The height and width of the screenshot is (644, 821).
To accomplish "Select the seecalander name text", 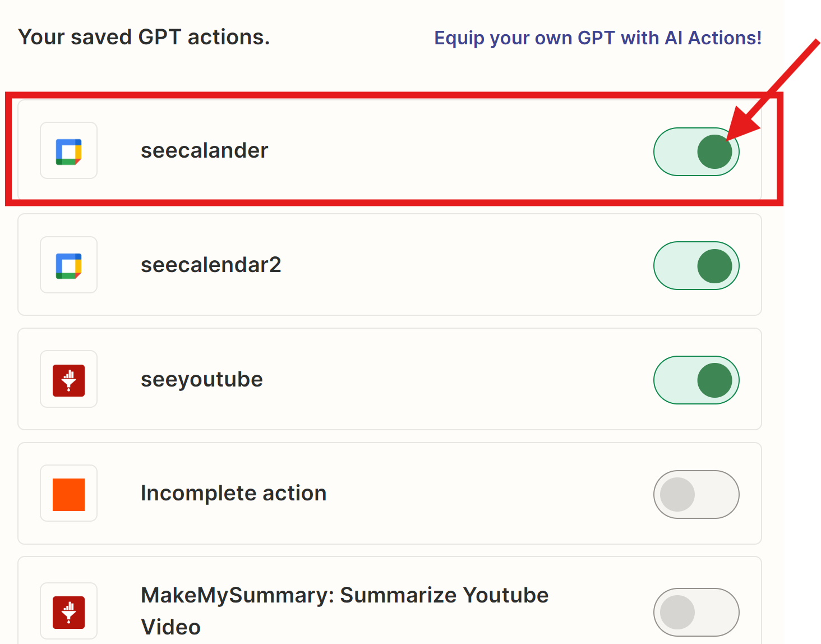I will (x=204, y=151).
